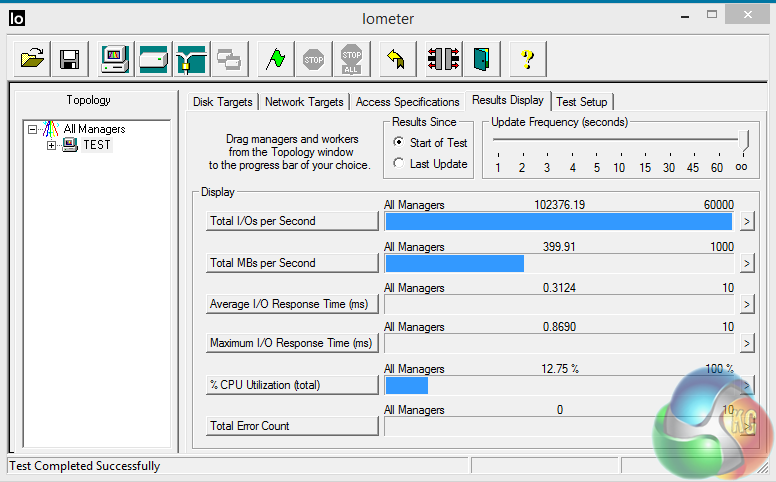
Task: Click Total MBs per Second button
Action: coord(292,263)
